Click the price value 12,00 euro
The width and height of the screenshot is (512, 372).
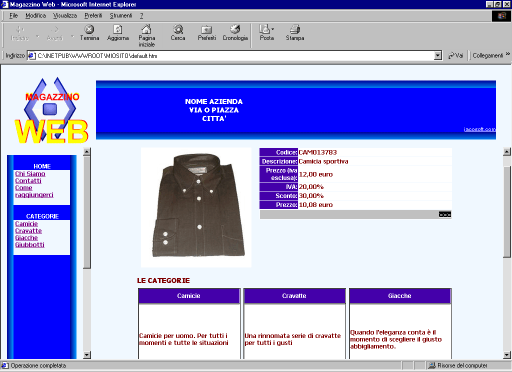pos(316,174)
